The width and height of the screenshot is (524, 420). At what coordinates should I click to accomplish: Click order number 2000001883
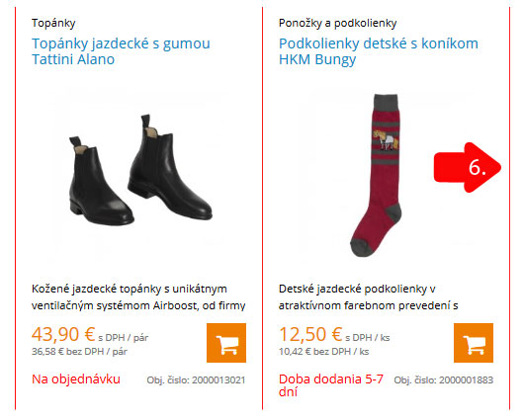click(443, 379)
